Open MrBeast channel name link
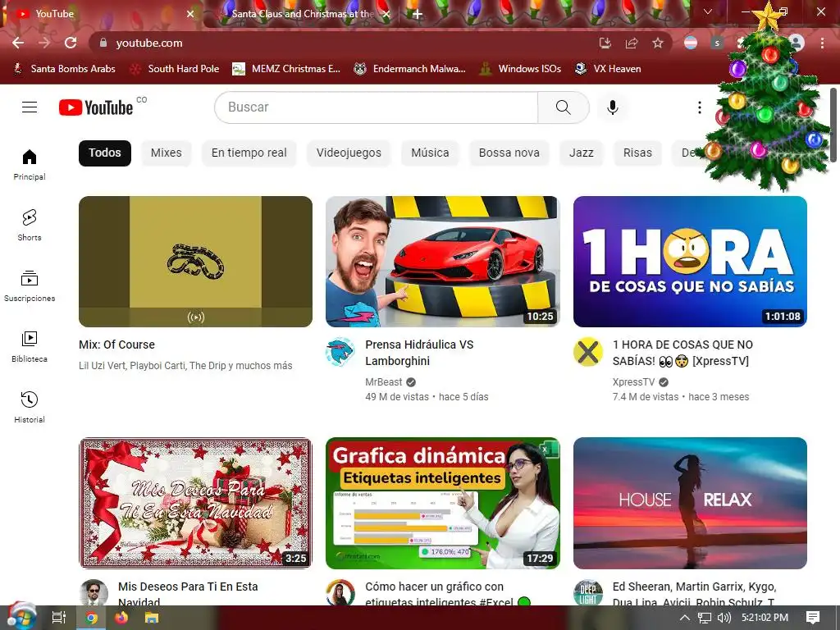The image size is (840, 630). tap(384, 382)
